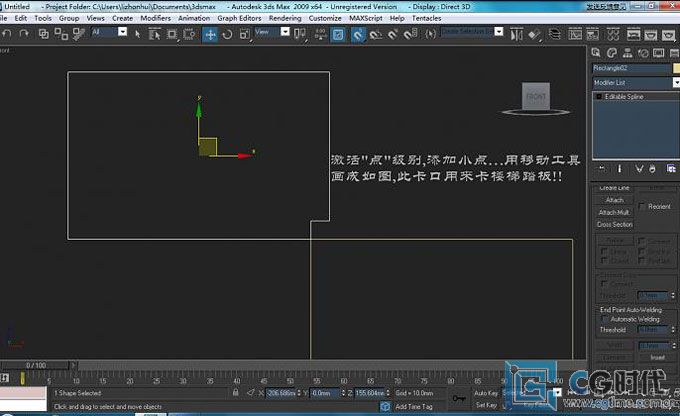Choose the Select Object arrow tool

pyautogui.click(x=137, y=34)
